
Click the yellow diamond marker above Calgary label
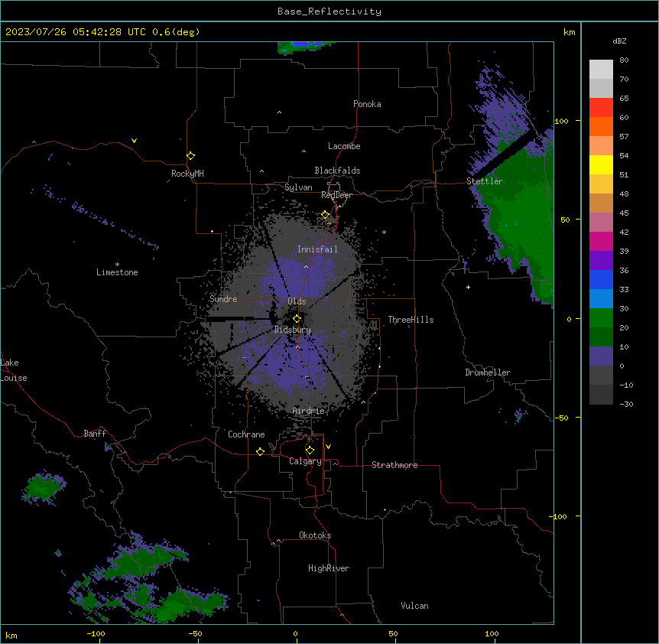(x=310, y=450)
